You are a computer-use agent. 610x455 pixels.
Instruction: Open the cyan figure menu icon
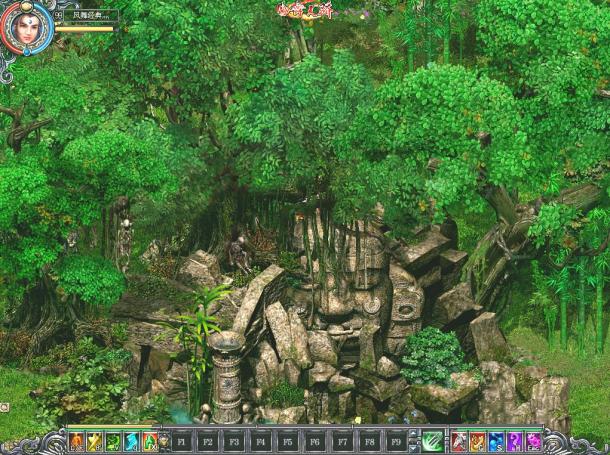tap(131, 442)
